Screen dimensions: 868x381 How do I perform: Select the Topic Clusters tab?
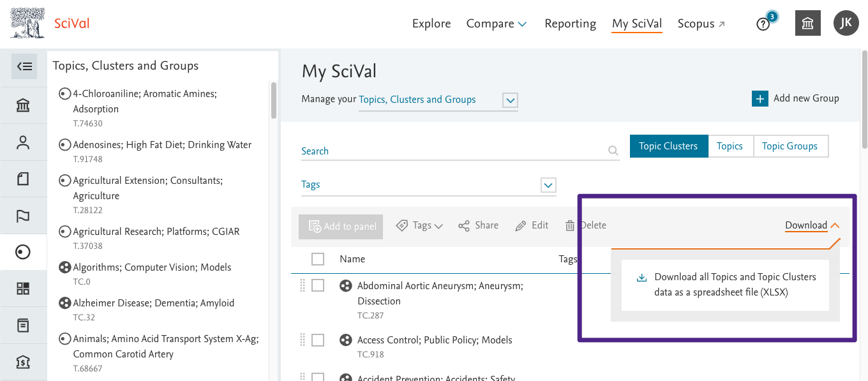pyautogui.click(x=668, y=146)
